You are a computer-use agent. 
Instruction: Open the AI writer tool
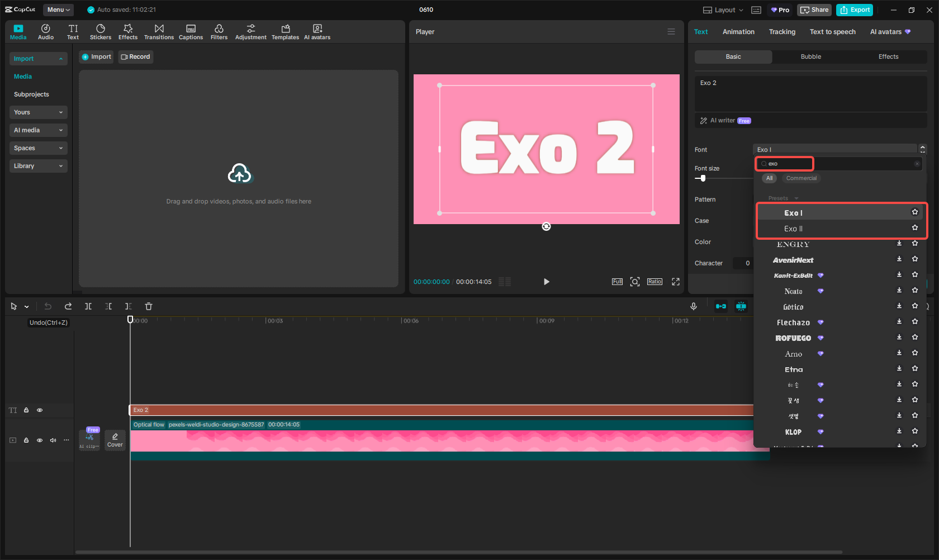pyautogui.click(x=725, y=121)
